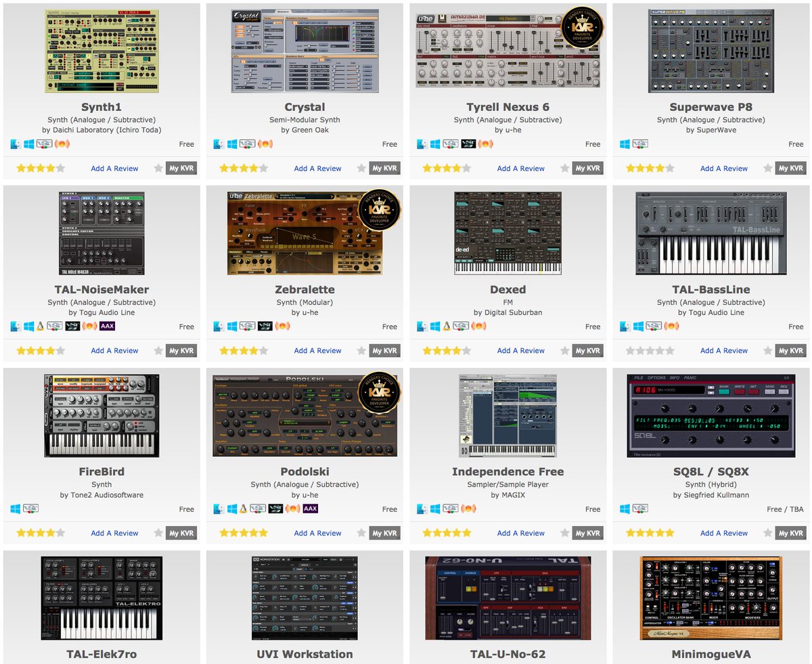
Task: Click the star rating on Synth1 card
Action: 41,168
